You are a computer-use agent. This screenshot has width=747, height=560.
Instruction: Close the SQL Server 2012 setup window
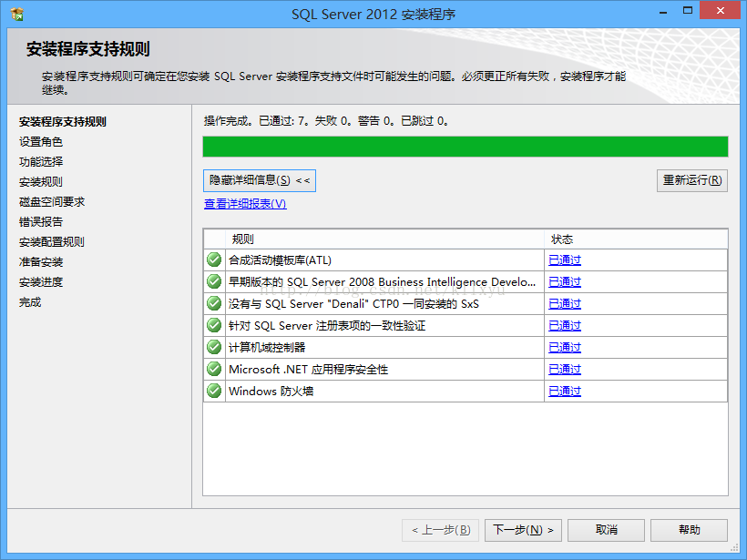(720, 11)
